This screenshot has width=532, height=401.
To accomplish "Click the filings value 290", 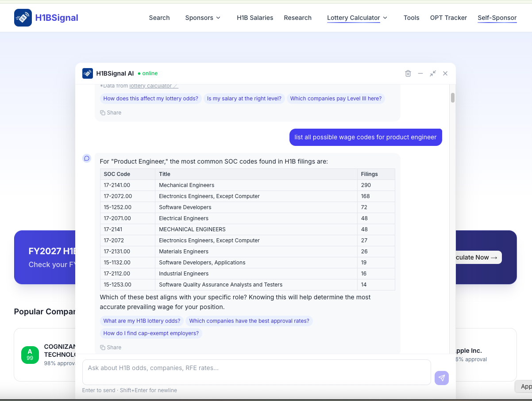I will pos(376,185).
